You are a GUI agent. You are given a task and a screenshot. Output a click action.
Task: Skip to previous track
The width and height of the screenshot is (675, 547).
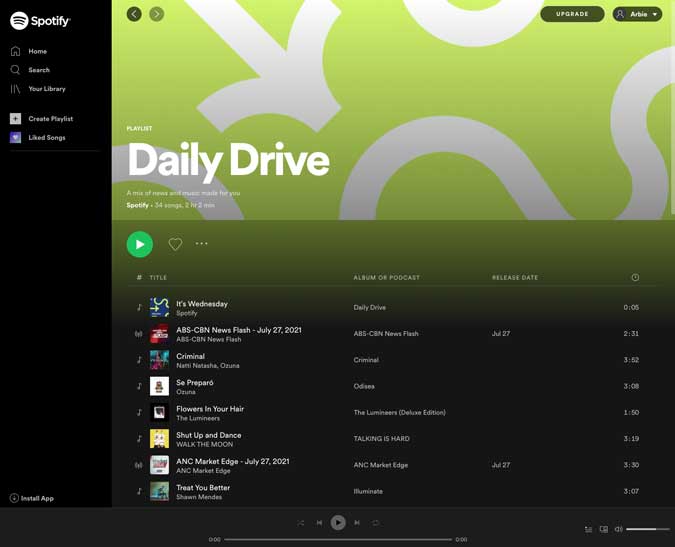(319, 522)
